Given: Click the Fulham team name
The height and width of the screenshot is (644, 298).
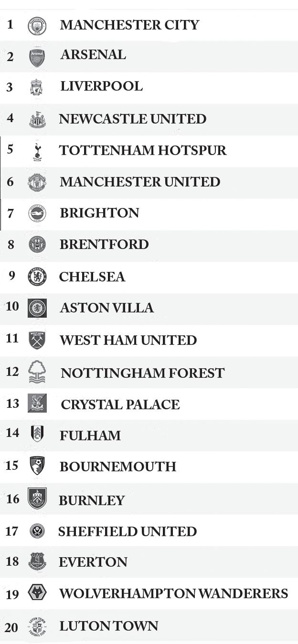Looking at the screenshot, I should point(90,436).
